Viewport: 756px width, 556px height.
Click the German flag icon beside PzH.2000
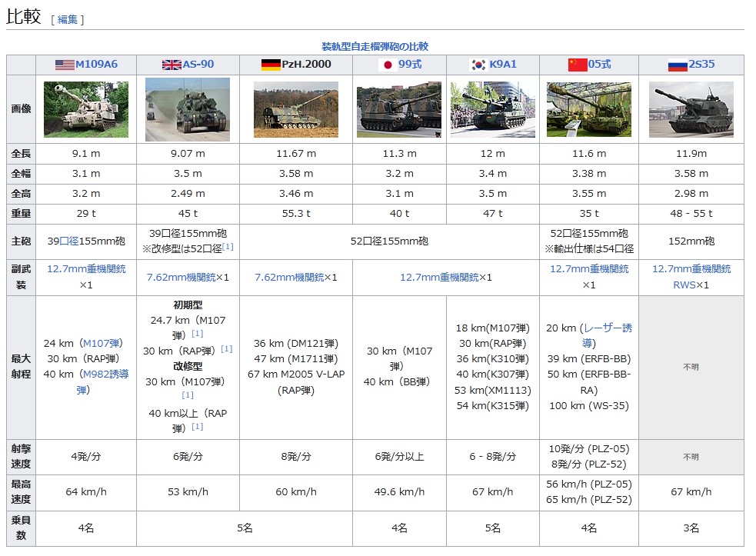coord(271,65)
